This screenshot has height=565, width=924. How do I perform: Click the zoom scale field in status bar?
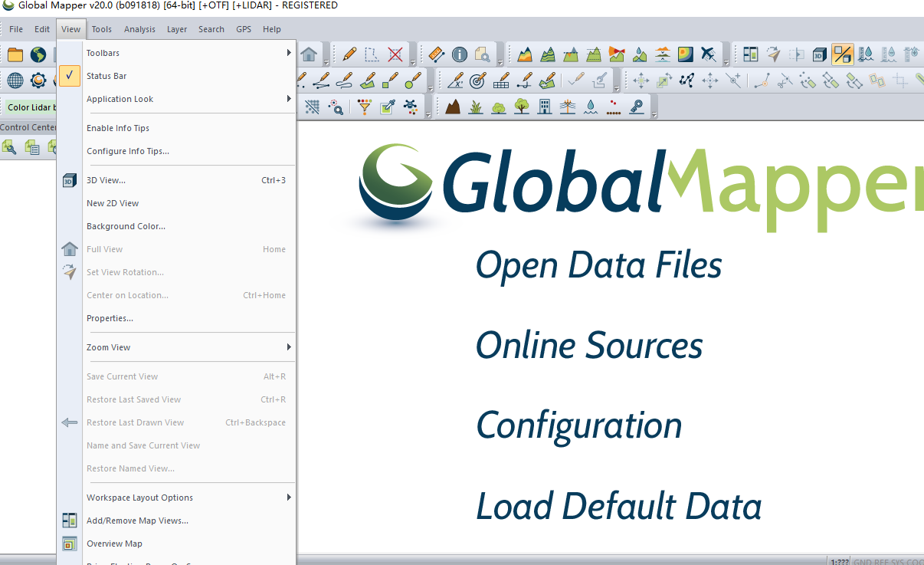coord(837,560)
